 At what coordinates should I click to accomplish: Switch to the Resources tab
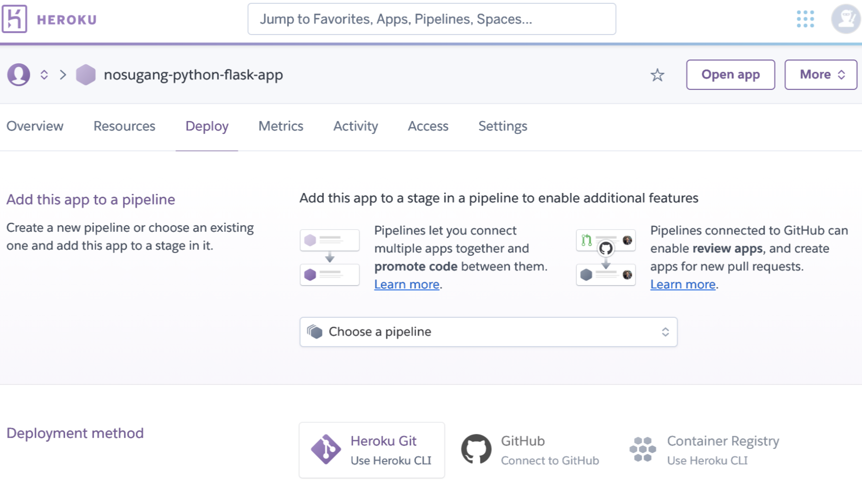pos(124,126)
